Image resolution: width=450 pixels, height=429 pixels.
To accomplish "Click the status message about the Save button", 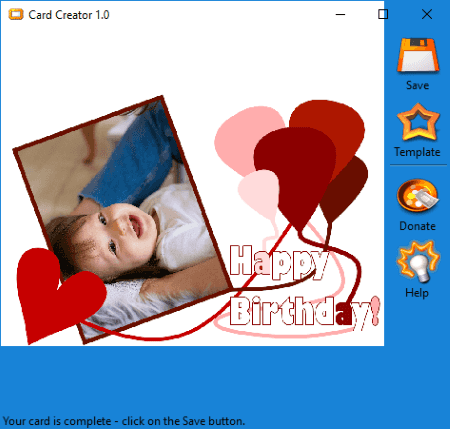I will [x=124, y=421].
